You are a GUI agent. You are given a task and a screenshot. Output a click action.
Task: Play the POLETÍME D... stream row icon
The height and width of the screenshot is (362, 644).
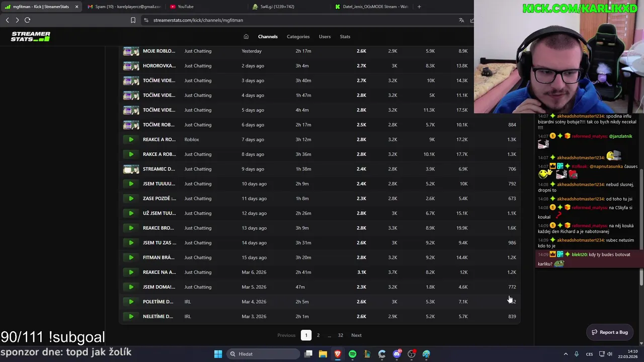pos(131,302)
